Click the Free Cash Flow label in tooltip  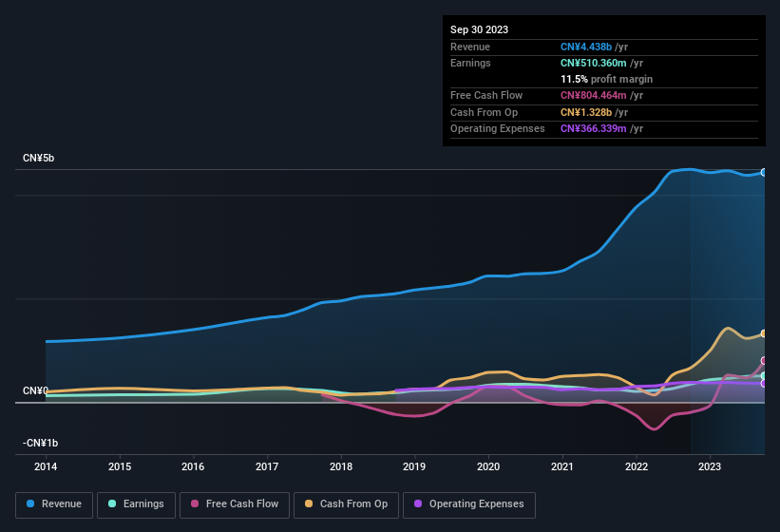486,95
